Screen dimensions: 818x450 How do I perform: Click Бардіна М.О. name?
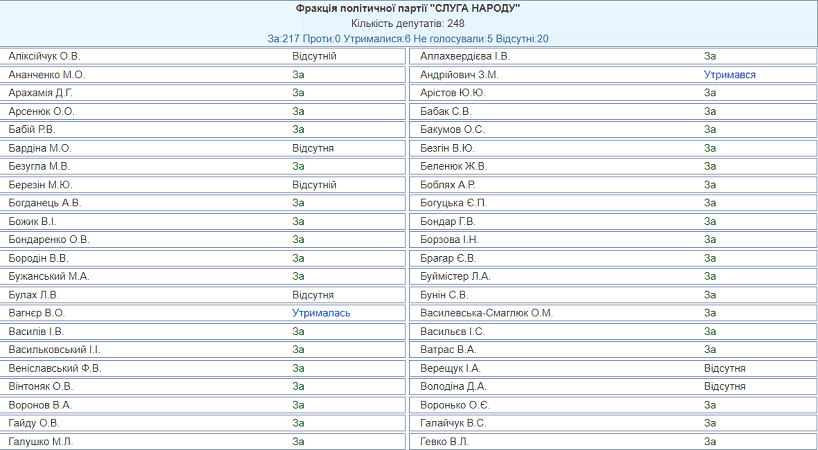(x=40, y=148)
